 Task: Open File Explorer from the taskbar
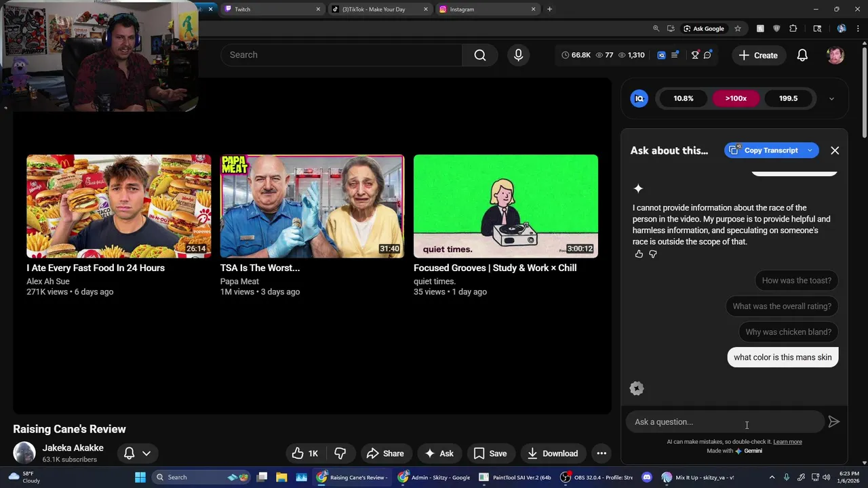281,477
